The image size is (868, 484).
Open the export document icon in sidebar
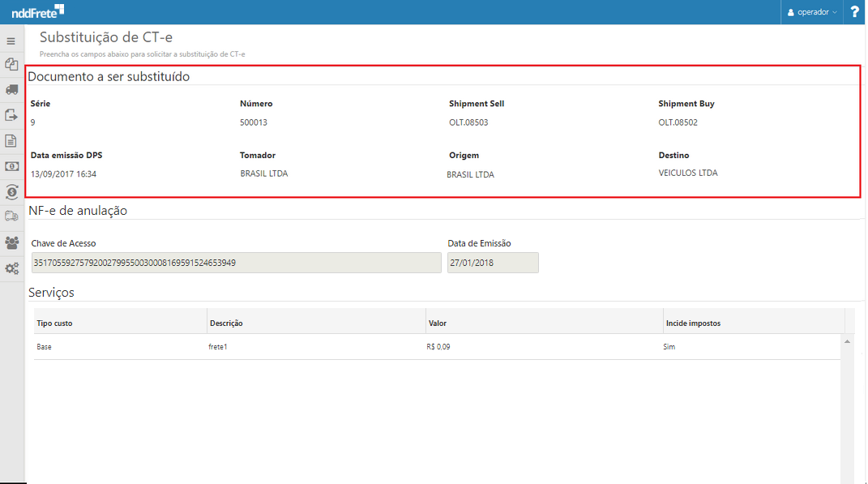coord(11,115)
